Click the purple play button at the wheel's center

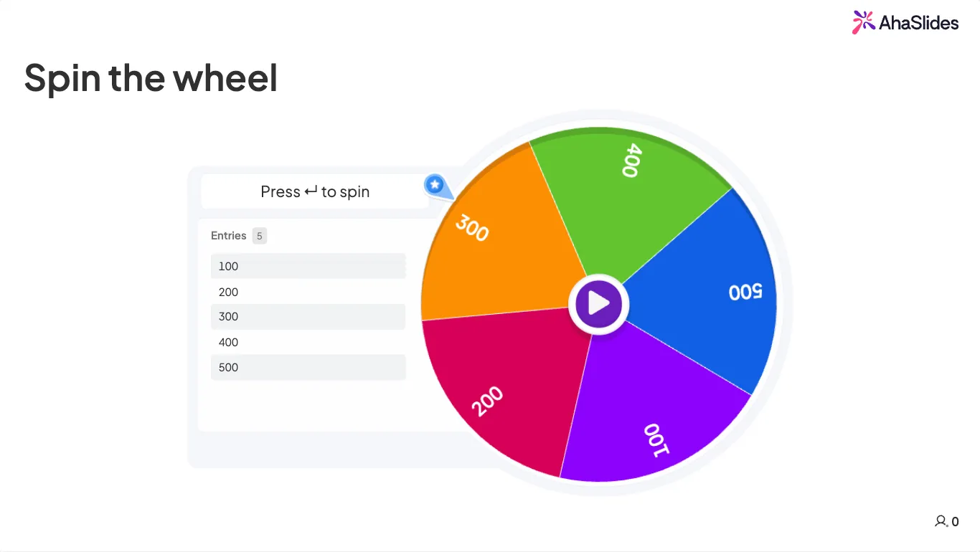coord(598,304)
